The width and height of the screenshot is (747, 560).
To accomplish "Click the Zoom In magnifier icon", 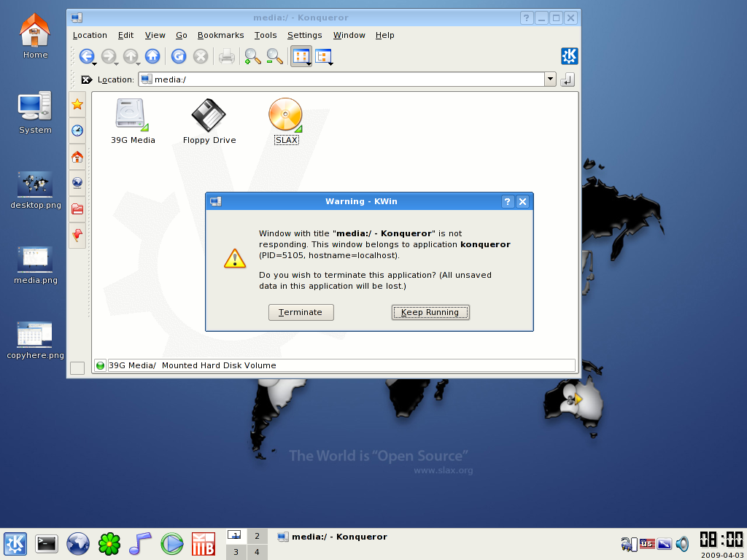I will click(252, 56).
